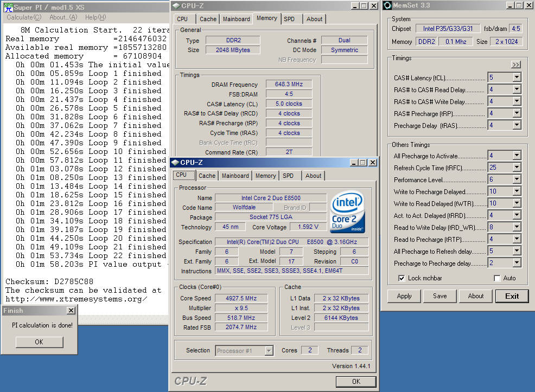Screen dimensions: 535x392
Task: Switch to Memory tab in front CPU-Z
Action: point(265,176)
